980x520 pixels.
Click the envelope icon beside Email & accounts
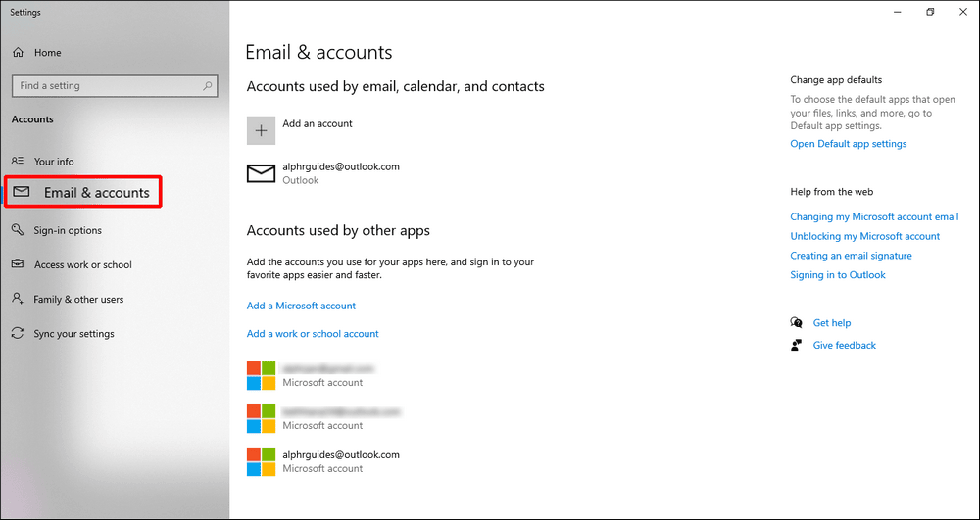point(22,192)
